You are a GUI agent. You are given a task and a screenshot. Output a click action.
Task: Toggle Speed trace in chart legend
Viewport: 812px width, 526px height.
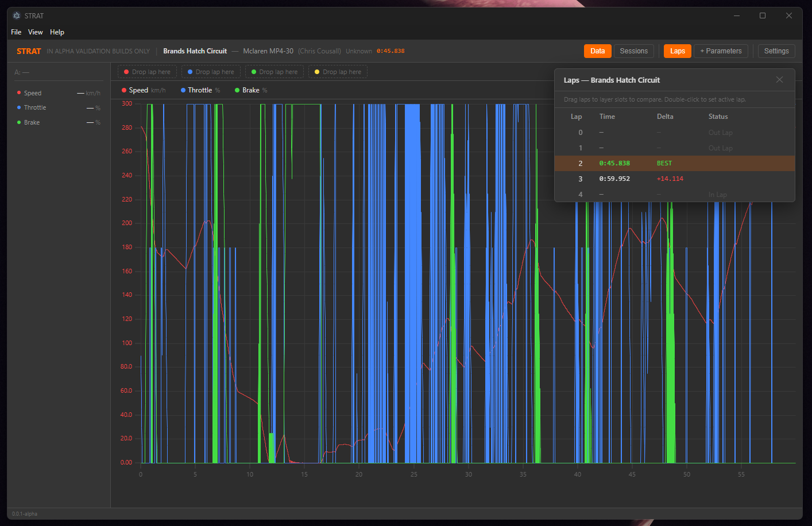tap(138, 90)
